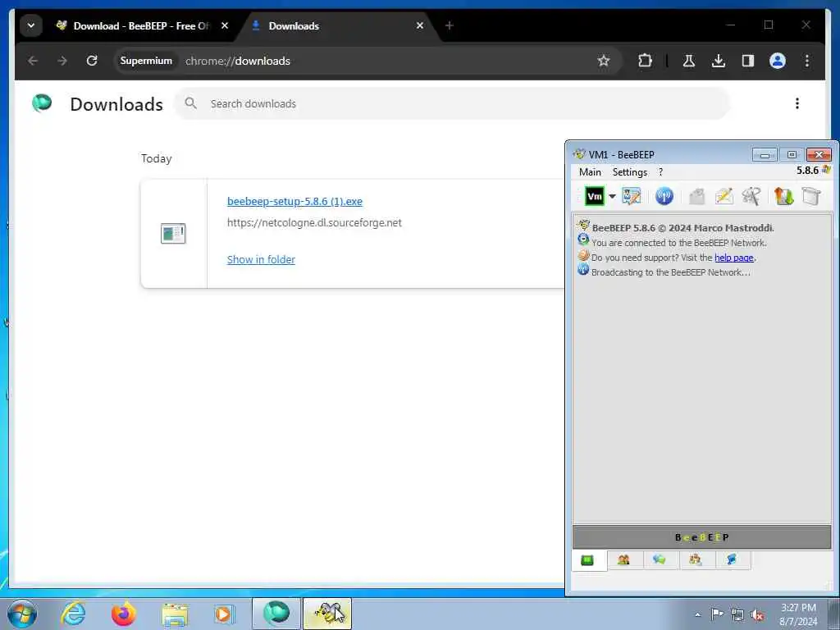
Task: Open Windows Media Player on the taskbar
Action: pyautogui.click(x=224, y=614)
